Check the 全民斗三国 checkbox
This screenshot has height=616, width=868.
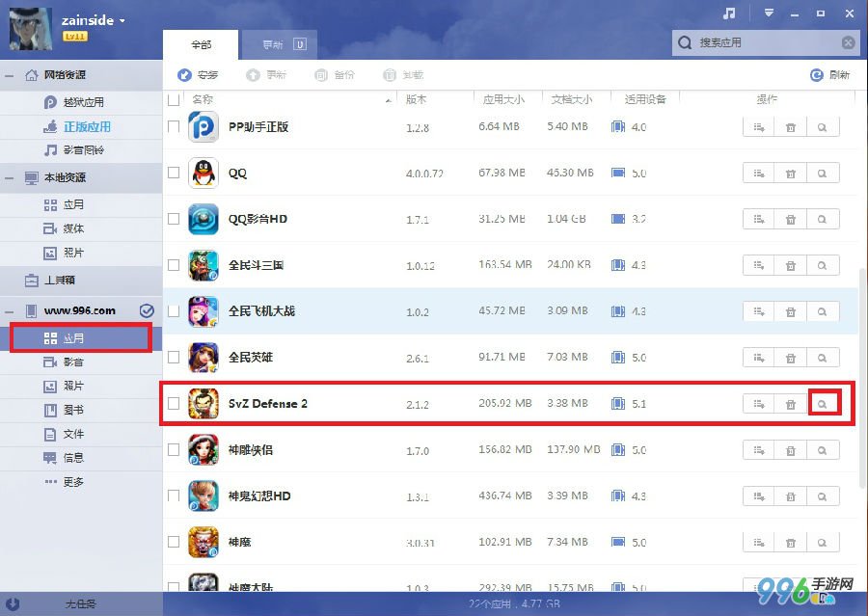(174, 265)
